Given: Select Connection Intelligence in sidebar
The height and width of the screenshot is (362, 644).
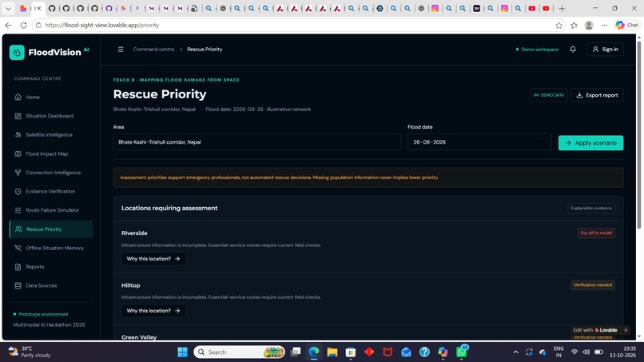Looking at the screenshot, I should click(51, 173).
